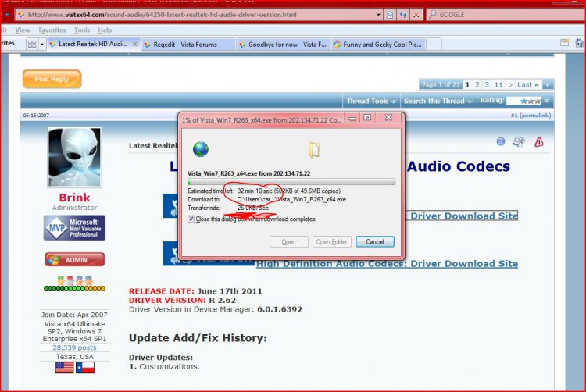The height and width of the screenshot is (392, 586).
Task: Click the favicon of Goodbye for now tab
Action: coord(242,45)
